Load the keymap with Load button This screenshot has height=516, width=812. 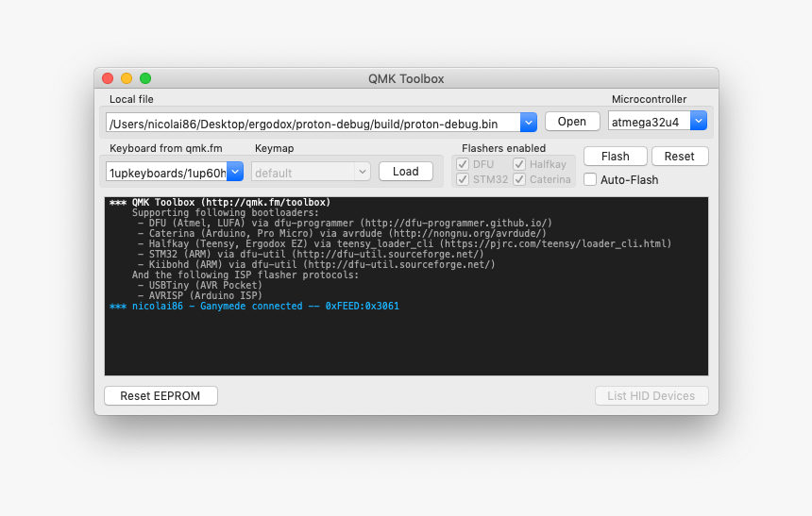(405, 172)
